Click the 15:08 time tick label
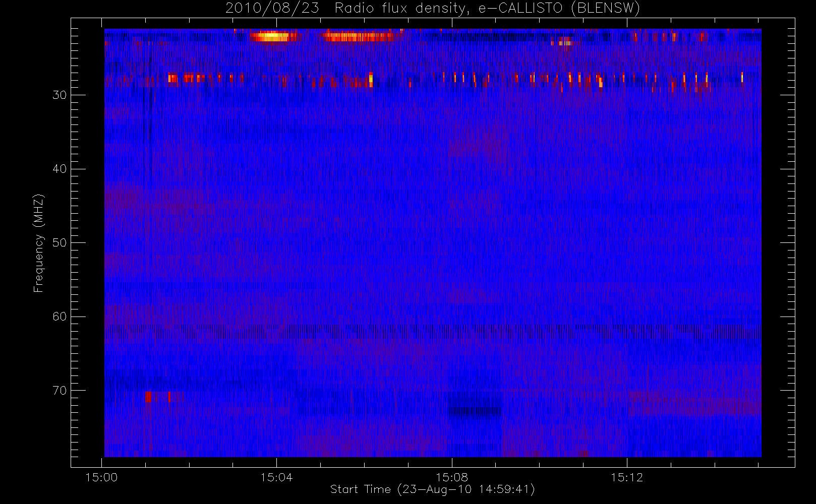This screenshot has height=504, width=816. [452, 477]
